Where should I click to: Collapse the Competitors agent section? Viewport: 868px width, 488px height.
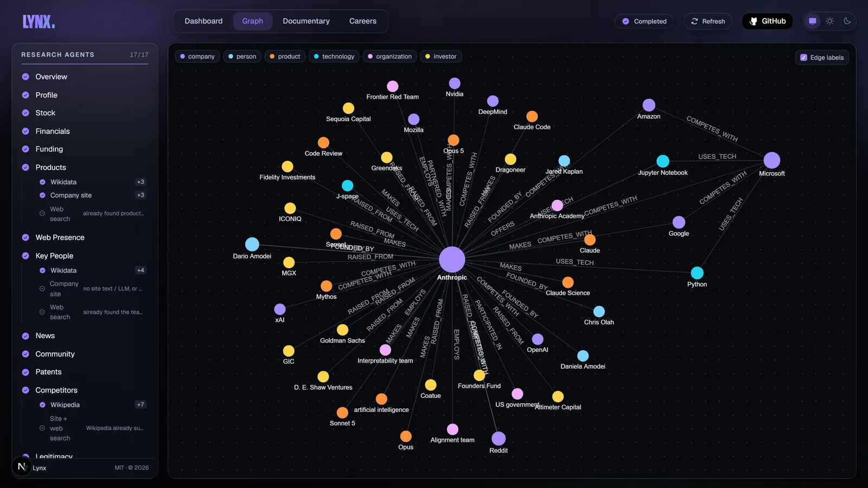tap(85, 390)
